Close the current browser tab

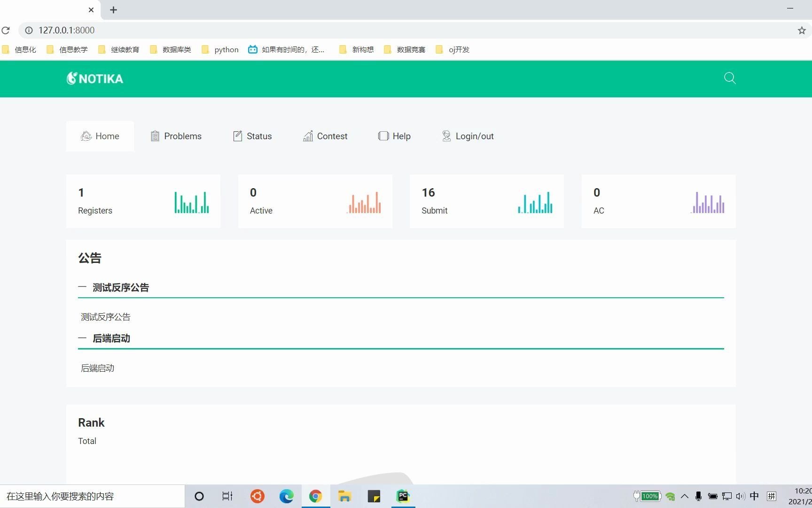91,10
